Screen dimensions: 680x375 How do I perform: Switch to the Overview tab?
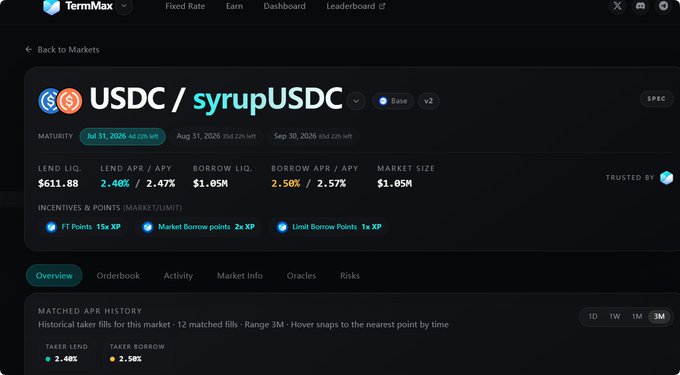(x=54, y=276)
